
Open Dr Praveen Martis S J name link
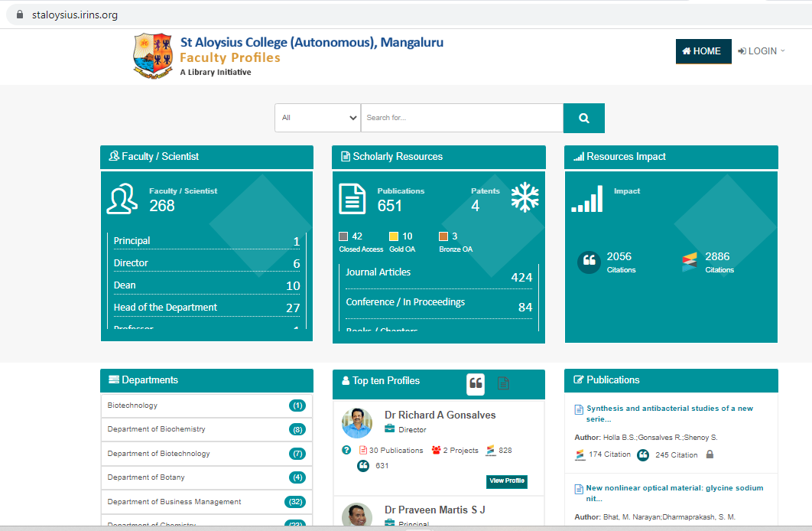coord(435,510)
